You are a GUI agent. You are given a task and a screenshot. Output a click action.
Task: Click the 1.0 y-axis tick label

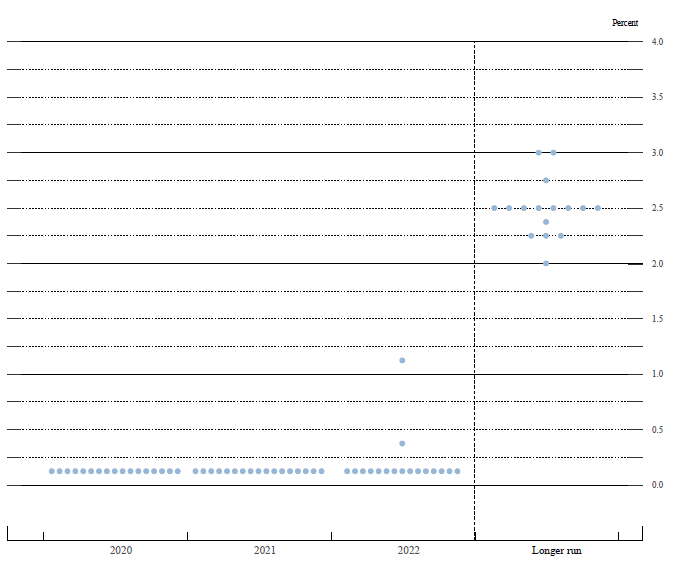click(657, 374)
